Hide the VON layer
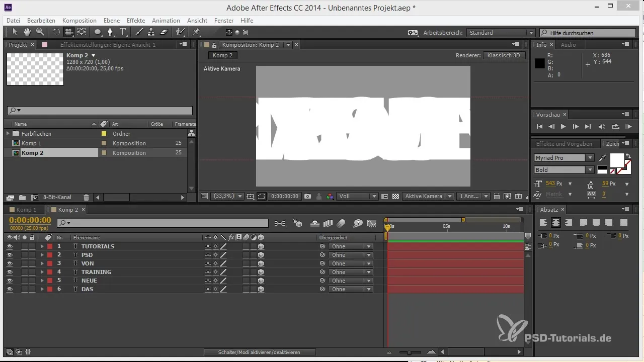Screen dimensions: 644x362 tap(10, 263)
